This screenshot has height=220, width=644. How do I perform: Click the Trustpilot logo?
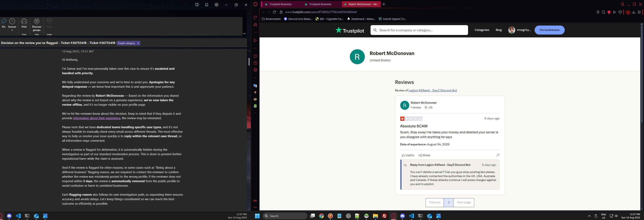pyautogui.click(x=349, y=30)
